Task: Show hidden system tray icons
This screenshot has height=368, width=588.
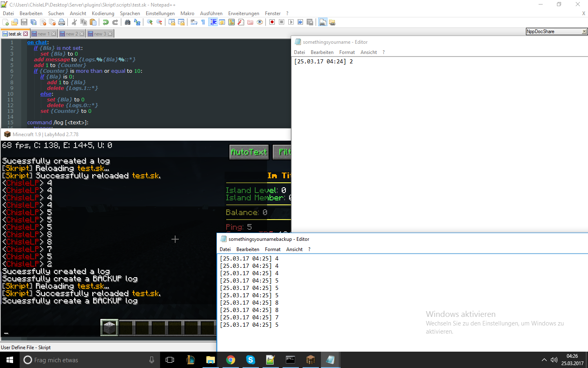Action: point(544,360)
